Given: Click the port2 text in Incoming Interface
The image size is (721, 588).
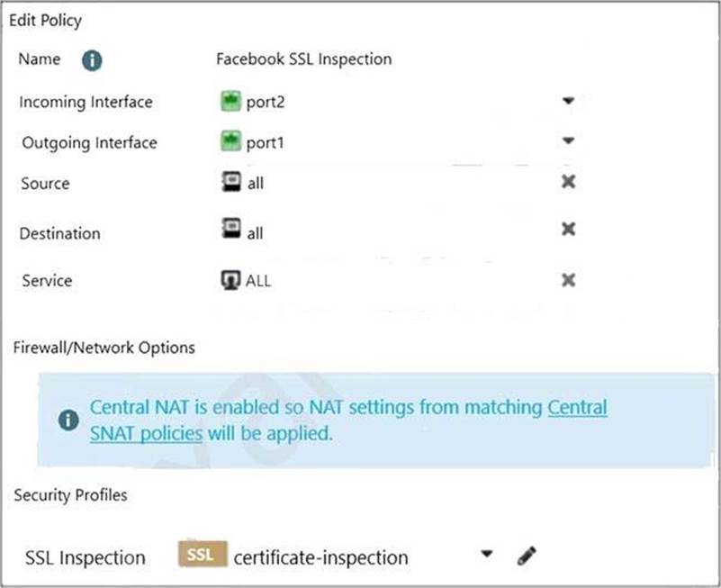Looking at the screenshot, I should pyautogui.click(x=265, y=102).
